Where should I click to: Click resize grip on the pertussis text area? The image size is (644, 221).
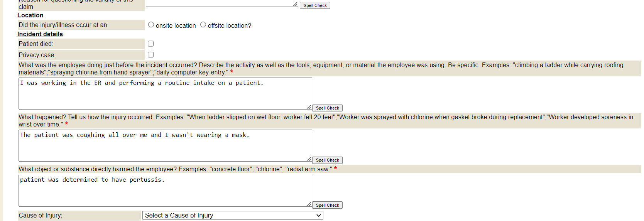pyautogui.click(x=309, y=204)
